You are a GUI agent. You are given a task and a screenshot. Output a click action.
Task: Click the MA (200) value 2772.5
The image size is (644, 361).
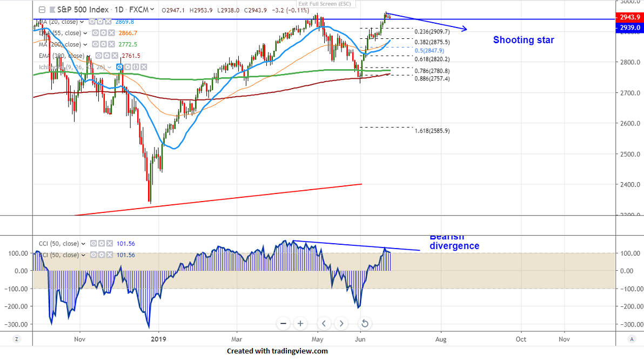click(x=128, y=44)
